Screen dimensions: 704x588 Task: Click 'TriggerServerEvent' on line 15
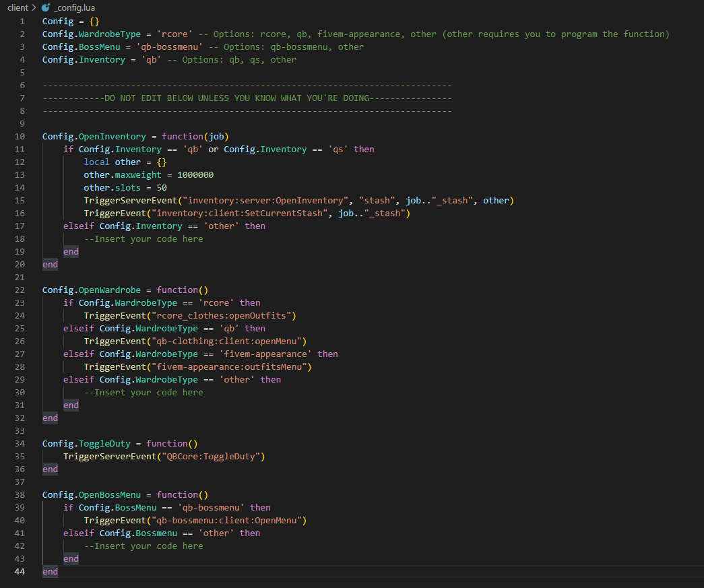130,200
